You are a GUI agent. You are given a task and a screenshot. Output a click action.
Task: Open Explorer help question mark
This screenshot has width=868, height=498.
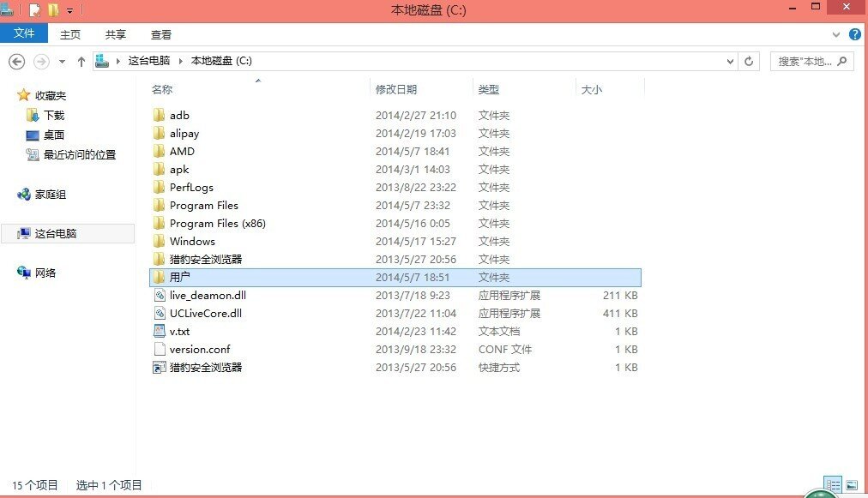pyautogui.click(x=855, y=34)
